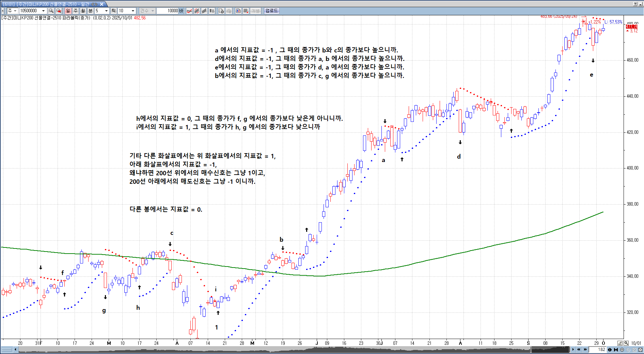644x354 pixels.
Task: Switch chart to 월 (monthly) period
Action: tap(83, 11)
